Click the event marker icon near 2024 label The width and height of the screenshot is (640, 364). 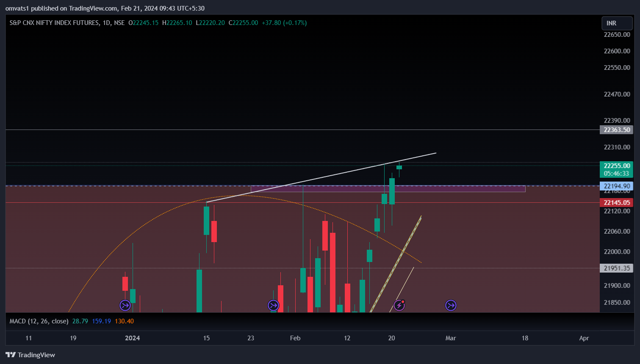point(125,305)
